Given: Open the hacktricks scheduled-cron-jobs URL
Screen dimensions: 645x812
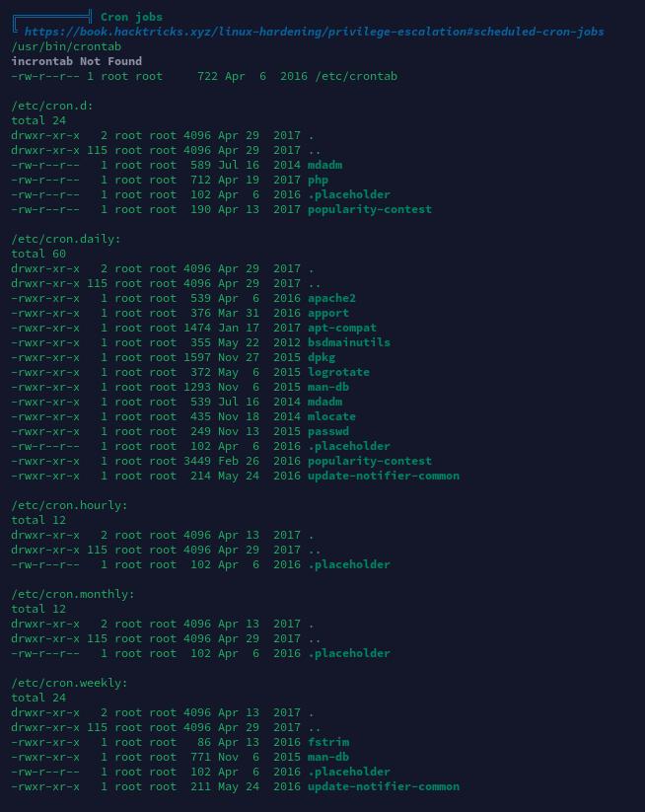Looking at the screenshot, I should click(x=315, y=32).
